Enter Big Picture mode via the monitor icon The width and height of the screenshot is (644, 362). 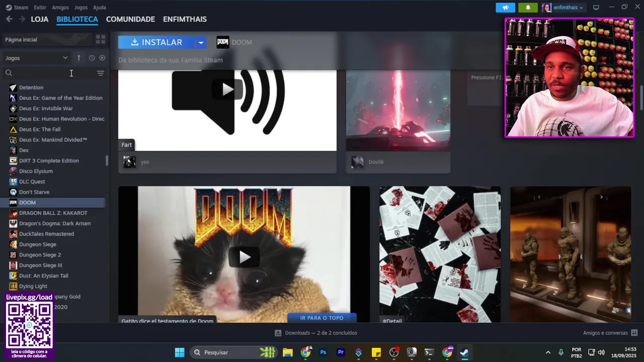596,8
